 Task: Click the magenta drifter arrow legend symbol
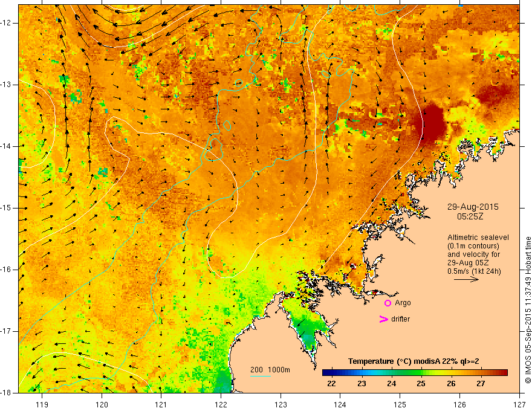tap(383, 319)
